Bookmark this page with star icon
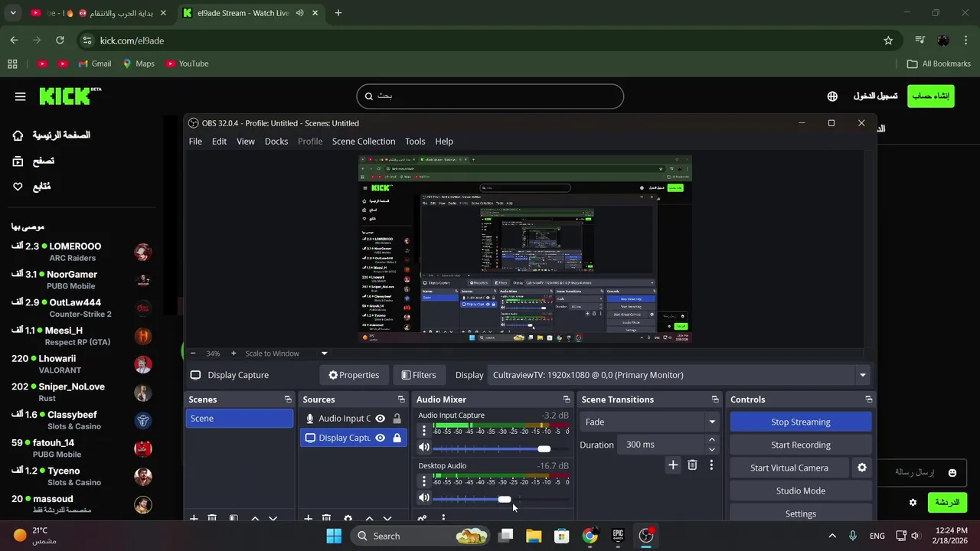This screenshot has width=980, height=551. point(888,41)
